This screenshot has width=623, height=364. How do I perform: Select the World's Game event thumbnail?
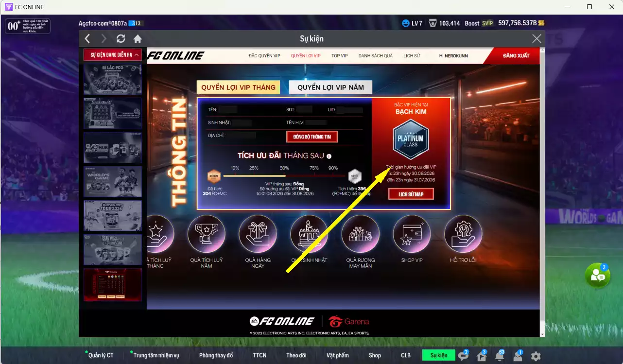[x=113, y=182]
